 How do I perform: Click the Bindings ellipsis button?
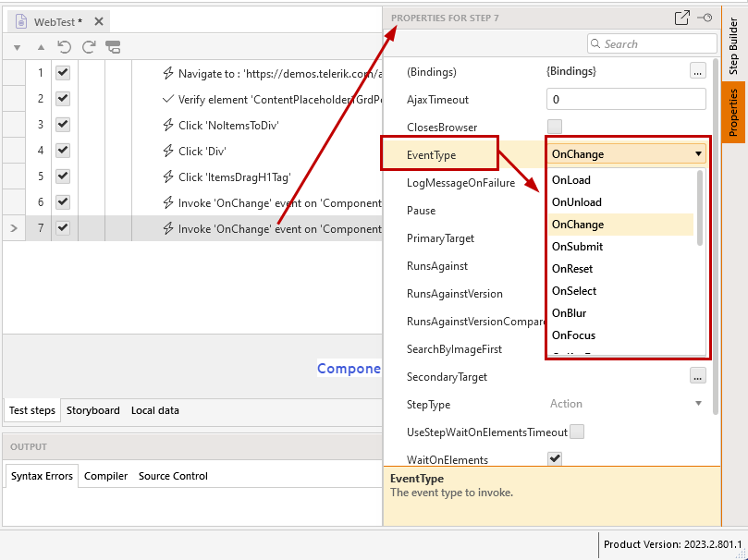tap(698, 71)
